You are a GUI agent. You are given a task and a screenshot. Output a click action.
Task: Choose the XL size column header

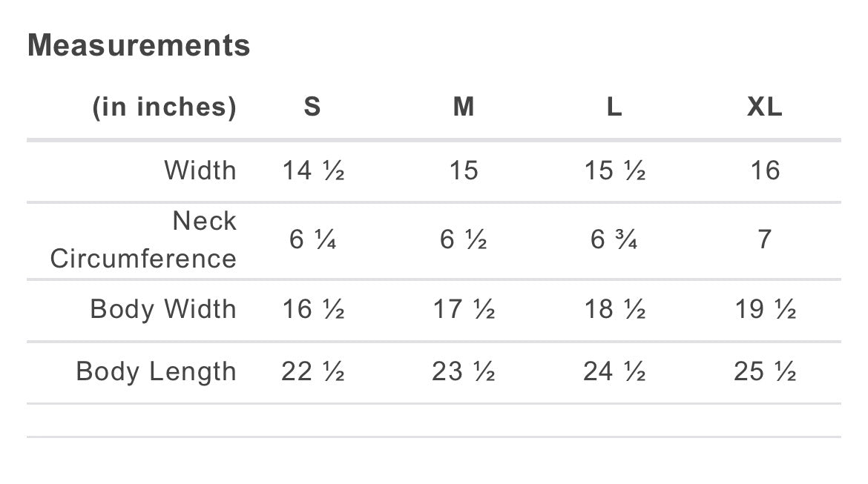click(765, 107)
